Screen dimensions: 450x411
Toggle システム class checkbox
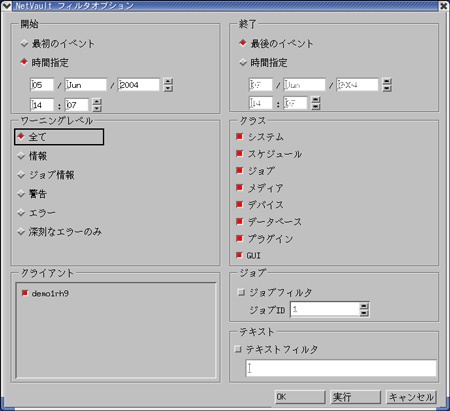239,137
